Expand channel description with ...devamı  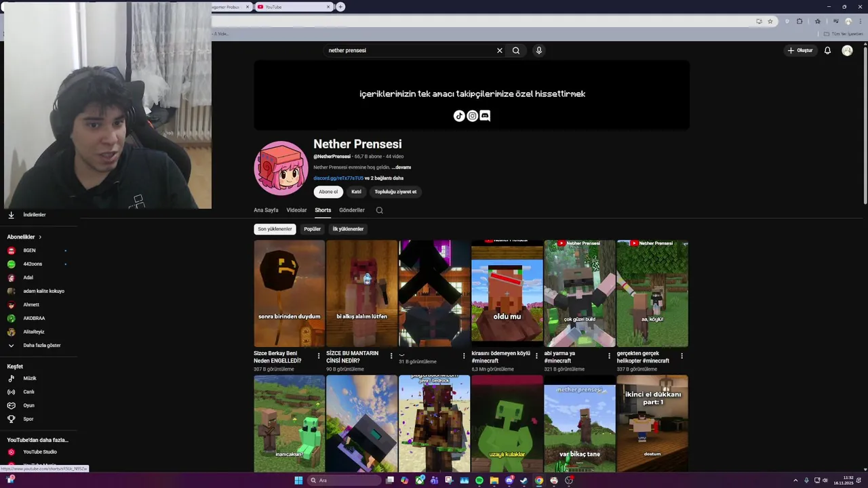tap(401, 167)
